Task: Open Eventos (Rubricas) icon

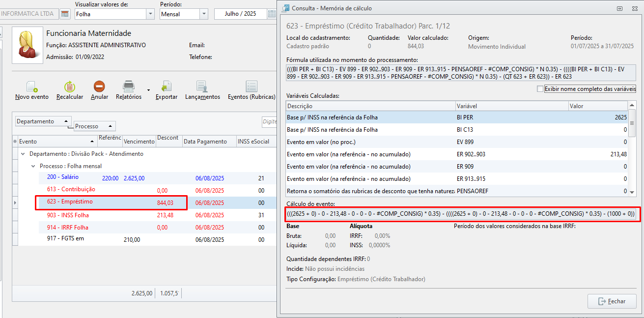Action: (x=252, y=87)
